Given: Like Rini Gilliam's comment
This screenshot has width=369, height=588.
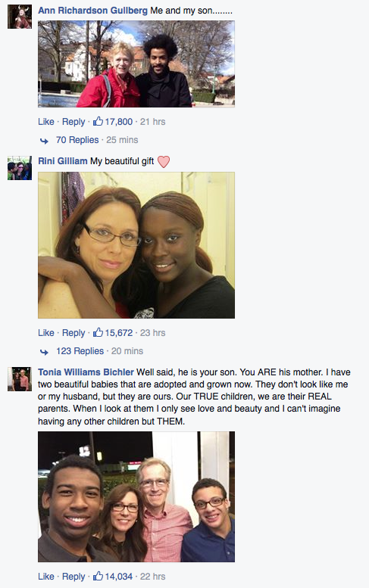Looking at the screenshot, I should 46,333.
